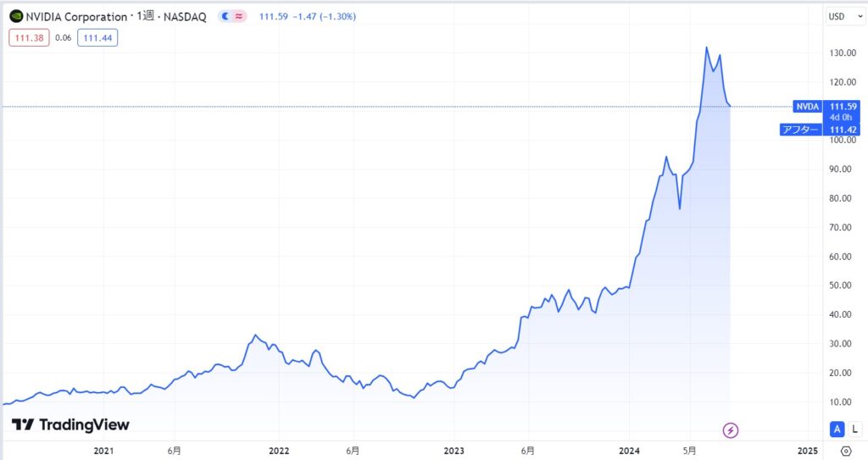Click the NVDA price label tag

tap(808, 107)
